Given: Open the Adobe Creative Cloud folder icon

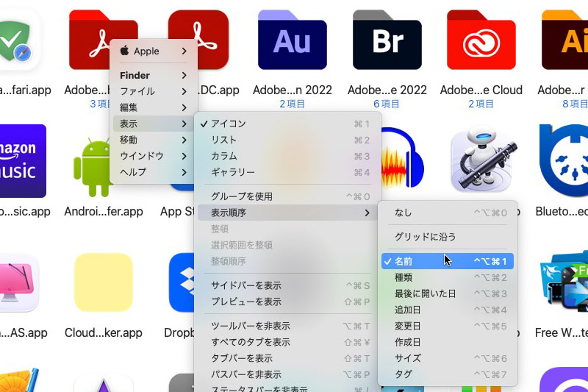Looking at the screenshot, I should point(481,40).
